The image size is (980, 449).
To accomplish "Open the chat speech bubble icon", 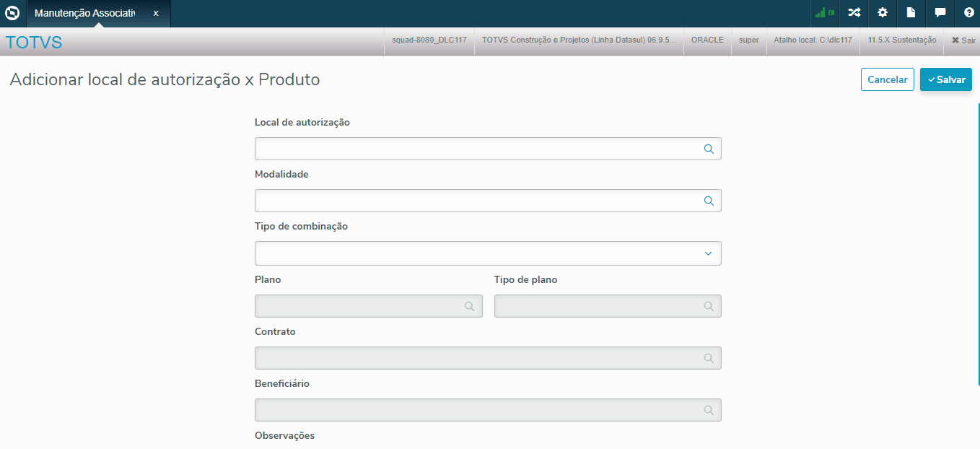I will coord(940,13).
